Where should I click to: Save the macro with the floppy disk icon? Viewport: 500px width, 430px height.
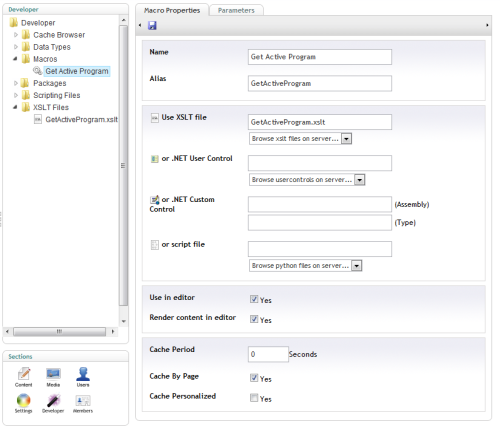click(152, 25)
